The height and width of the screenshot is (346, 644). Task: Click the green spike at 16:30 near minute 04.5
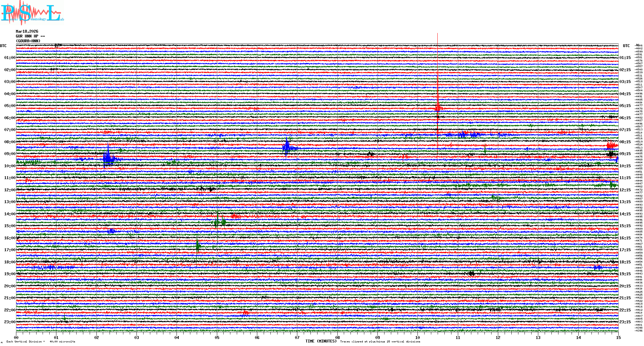pyautogui.click(x=198, y=246)
